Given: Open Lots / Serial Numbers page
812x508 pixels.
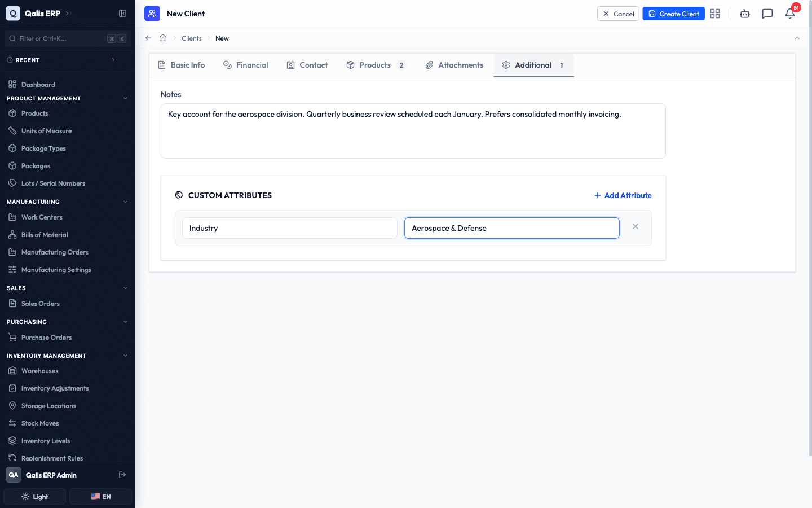Looking at the screenshot, I should 68,183.
